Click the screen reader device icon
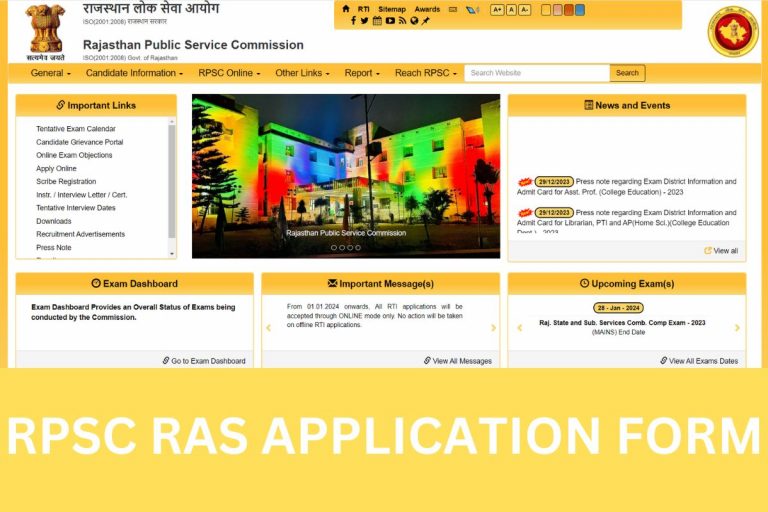 [472, 9]
